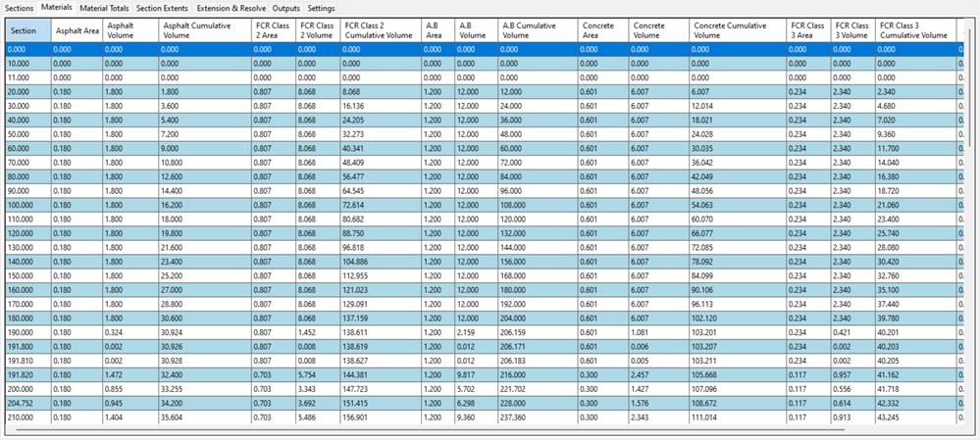Click FCR Class 3 volume 0.421
980x440 pixels.
(853, 332)
